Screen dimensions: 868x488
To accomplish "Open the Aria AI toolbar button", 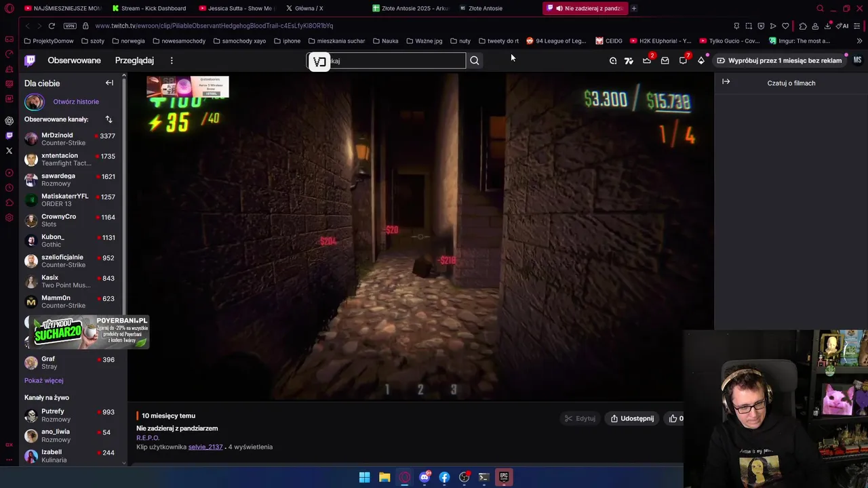I will 843,26.
